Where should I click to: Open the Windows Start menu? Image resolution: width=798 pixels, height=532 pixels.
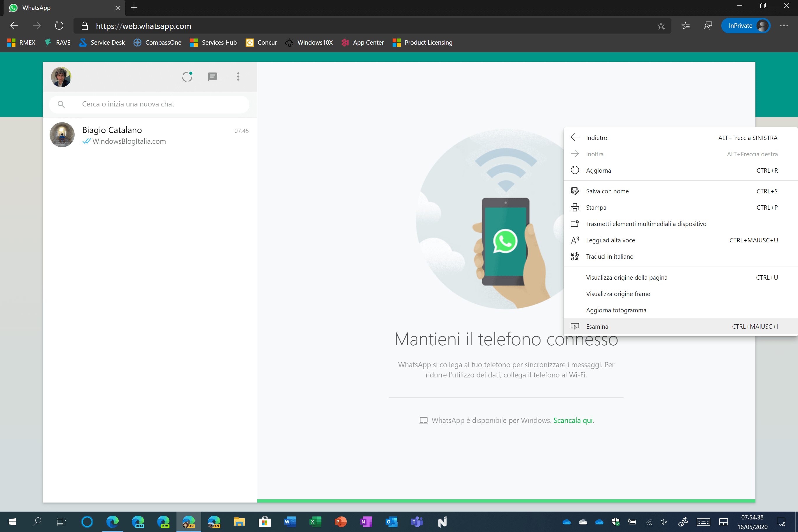click(12, 522)
